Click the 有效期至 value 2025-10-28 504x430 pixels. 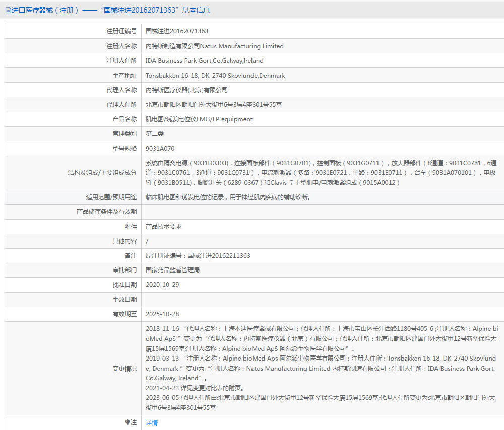click(x=163, y=314)
